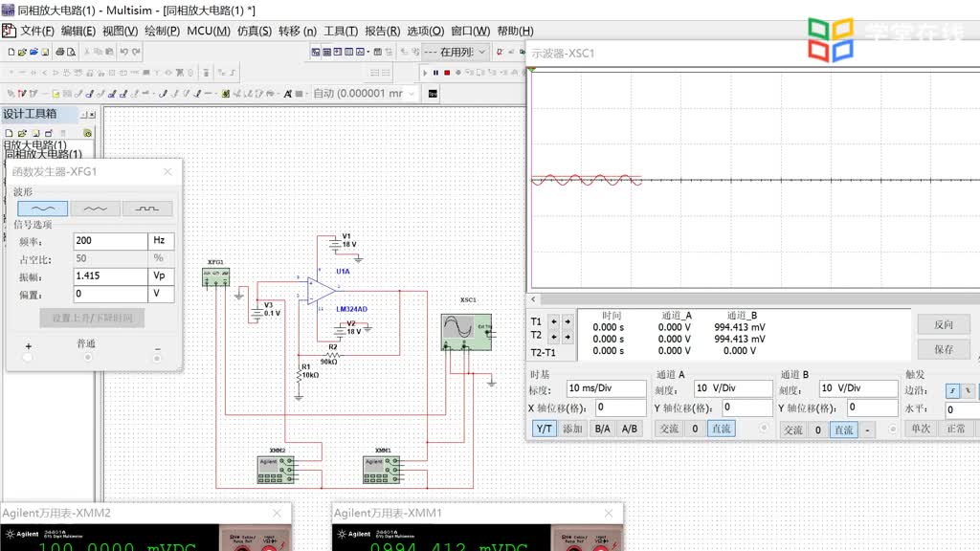Move cursor T2 right arrow in oscilloscope
Screen dimensions: 980x551
[568, 337]
